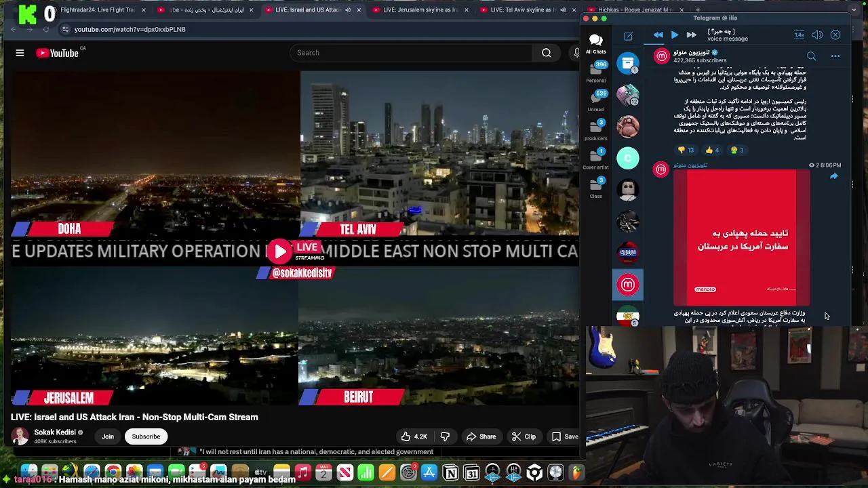Open All Chats in Telegram
The height and width of the screenshot is (488, 868).
pyautogui.click(x=595, y=44)
